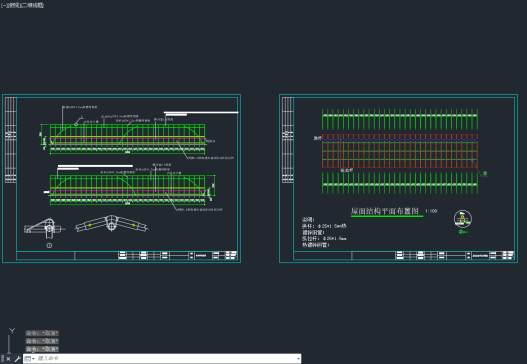The width and height of the screenshot is (527, 364).
Task: Close the command line window
Action: 8,359
